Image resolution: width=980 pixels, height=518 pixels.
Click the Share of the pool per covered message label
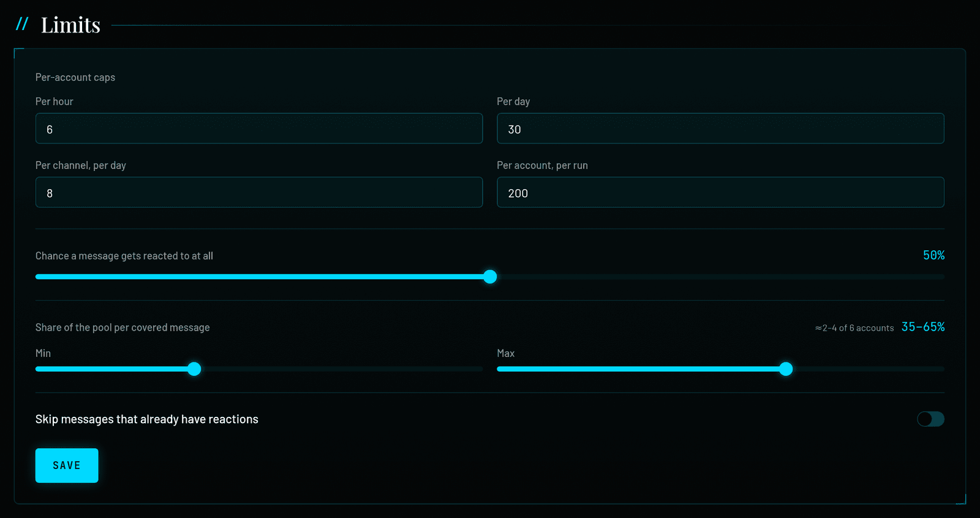point(123,328)
